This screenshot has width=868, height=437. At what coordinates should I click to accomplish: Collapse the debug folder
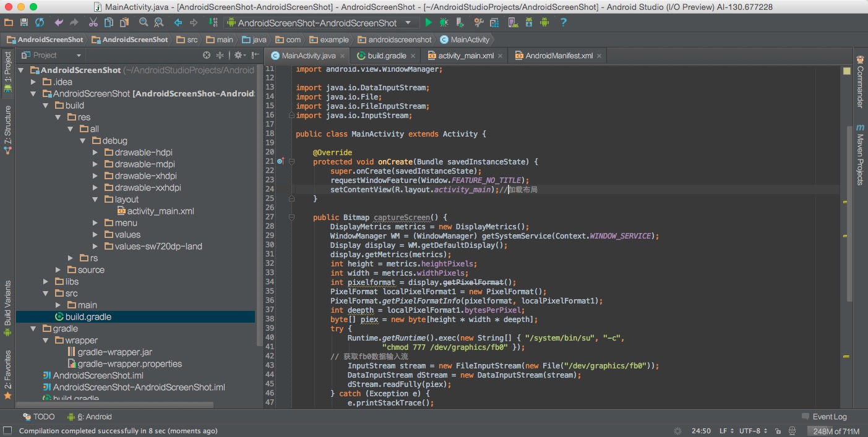pyautogui.click(x=83, y=140)
